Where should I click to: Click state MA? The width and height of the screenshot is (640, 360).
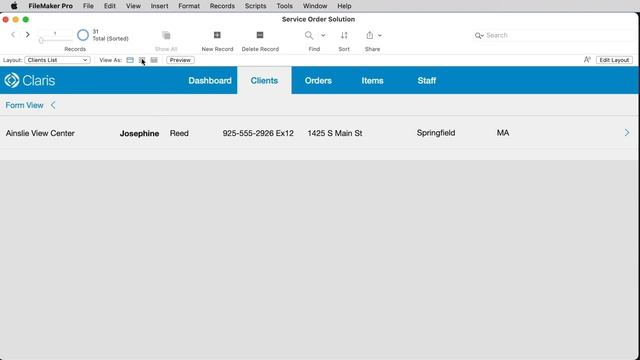503,133
